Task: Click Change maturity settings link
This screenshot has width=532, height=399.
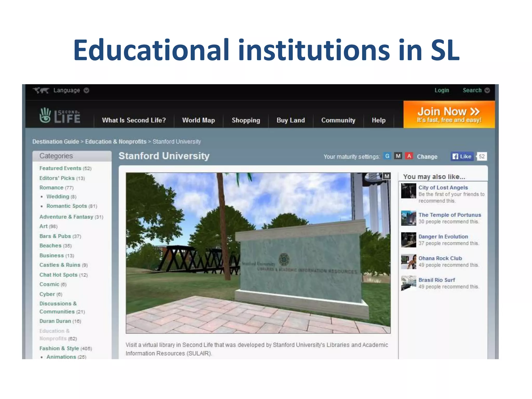Action: [427, 157]
